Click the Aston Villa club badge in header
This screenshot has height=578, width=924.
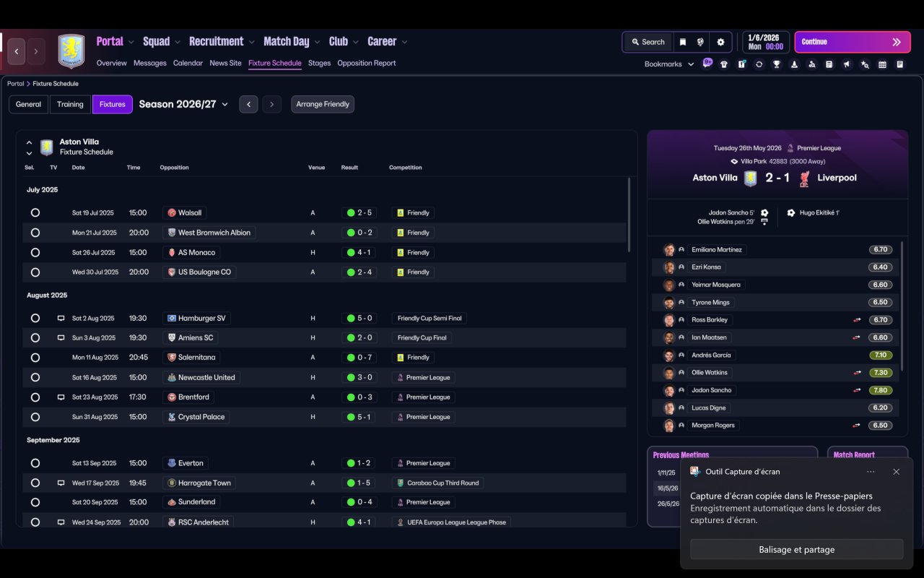71,51
